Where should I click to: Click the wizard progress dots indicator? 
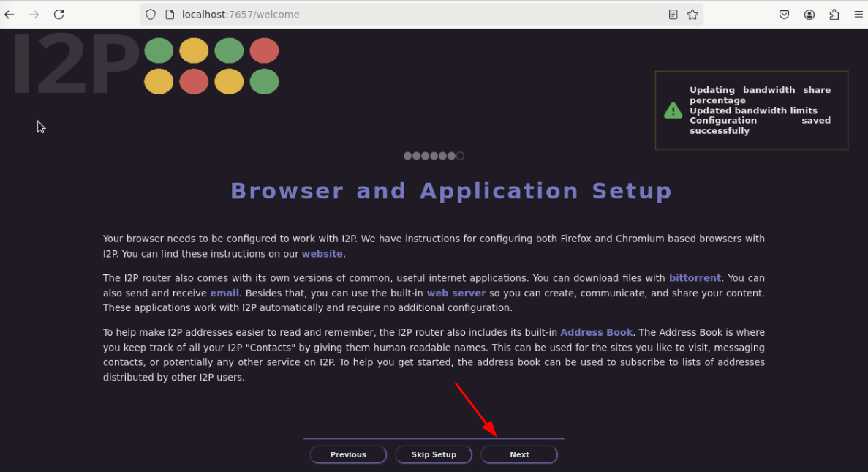click(x=434, y=156)
